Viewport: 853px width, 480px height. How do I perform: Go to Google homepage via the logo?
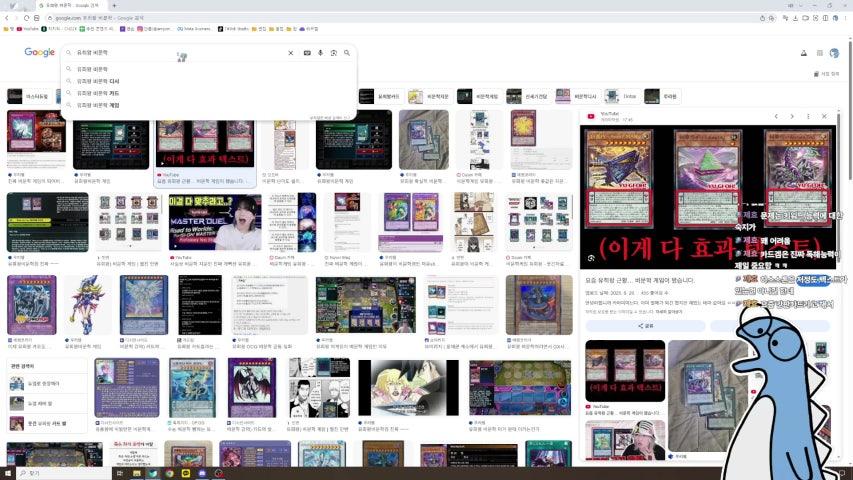tap(40, 53)
